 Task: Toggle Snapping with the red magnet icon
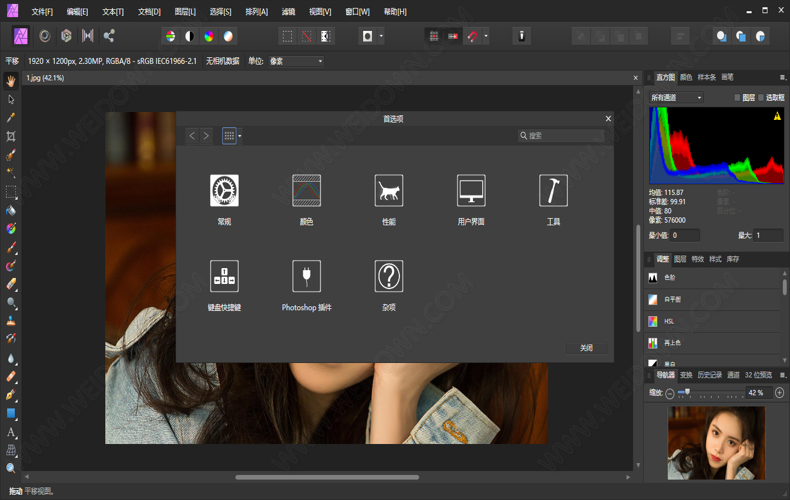point(472,36)
